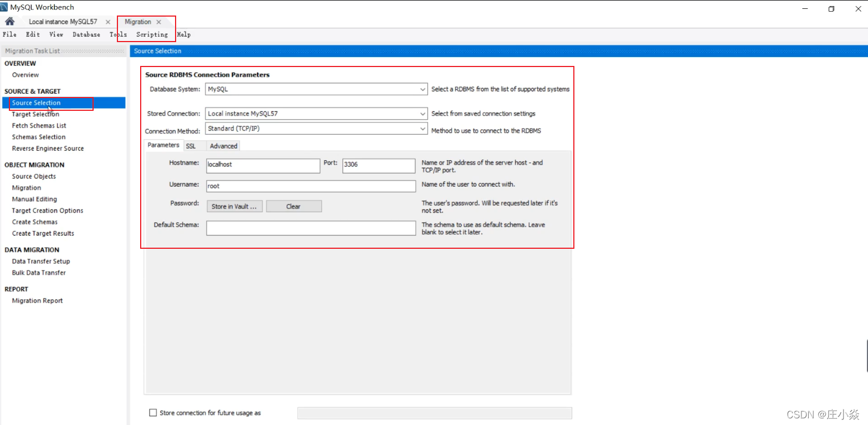868x425 pixels.
Task: Click the REPORT section header
Action: point(16,289)
